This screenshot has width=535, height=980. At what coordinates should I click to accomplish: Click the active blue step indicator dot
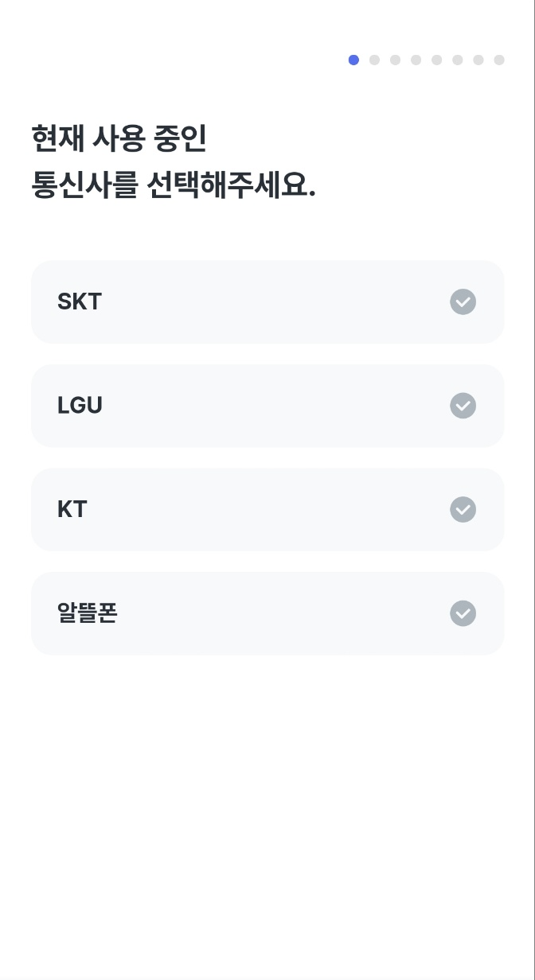coord(353,60)
